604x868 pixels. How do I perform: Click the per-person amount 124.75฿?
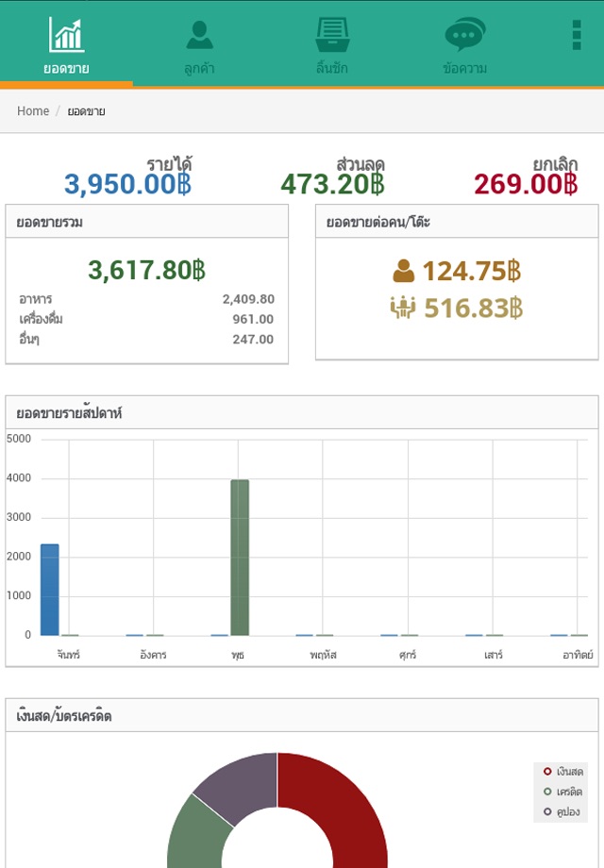[472, 272]
